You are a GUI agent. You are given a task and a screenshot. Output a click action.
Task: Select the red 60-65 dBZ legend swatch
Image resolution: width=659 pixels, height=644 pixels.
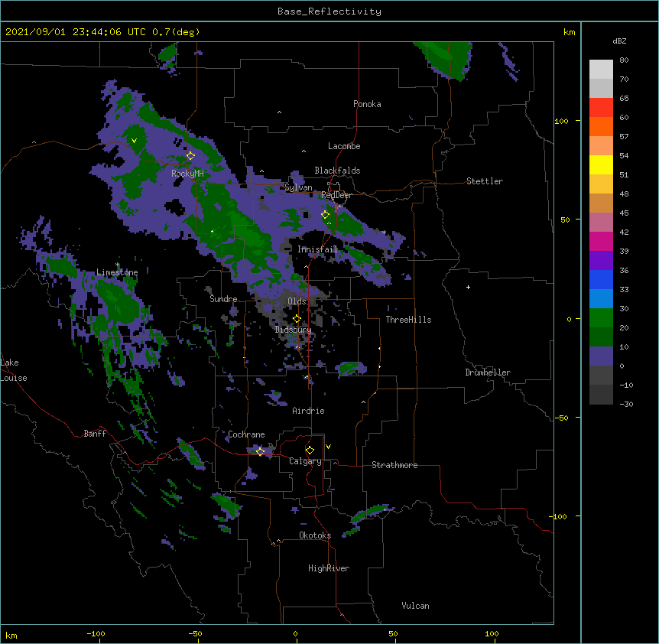(x=601, y=108)
